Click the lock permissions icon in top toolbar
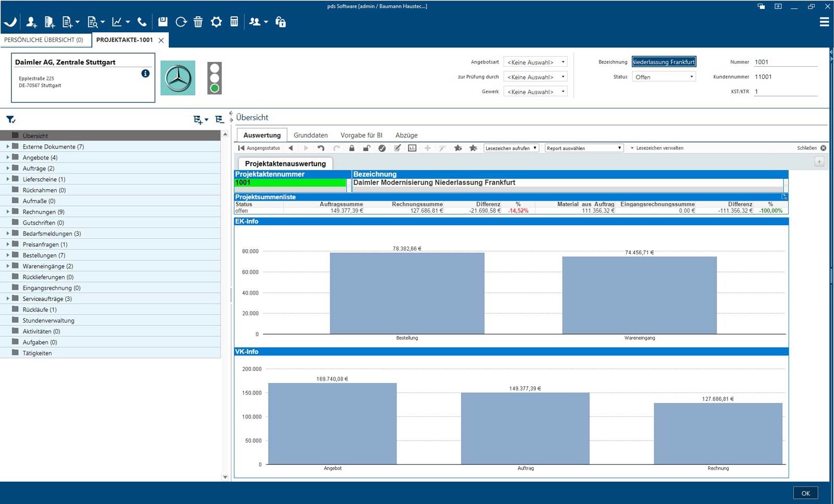 [x=280, y=22]
